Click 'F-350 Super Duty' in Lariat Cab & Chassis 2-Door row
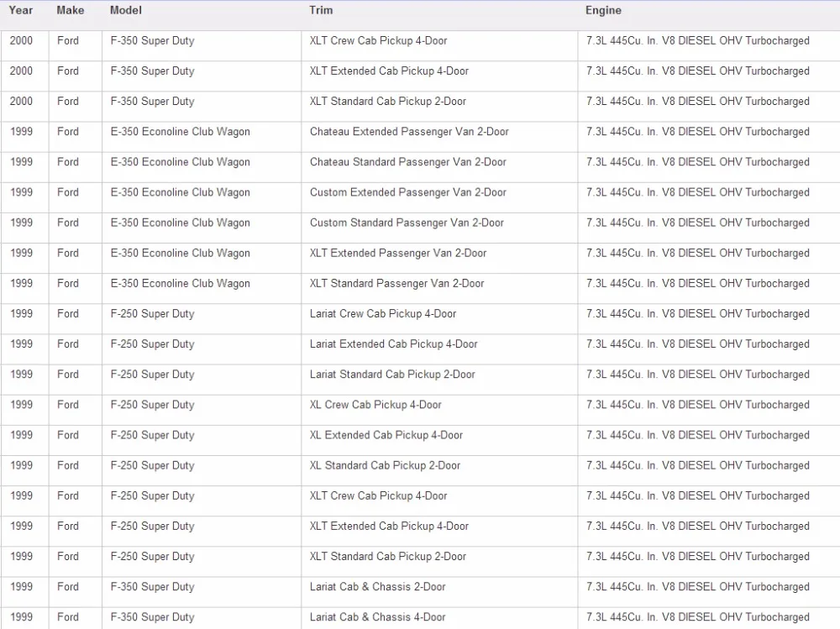The image size is (840, 629). [152, 587]
